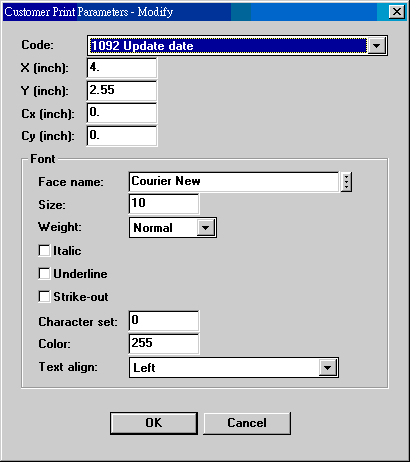Image resolution: width=410 pixels, height=462 pixels.
Task: Dismiss the dialog with Cancel
Action: pyautogui.click(x=247, y=423)
